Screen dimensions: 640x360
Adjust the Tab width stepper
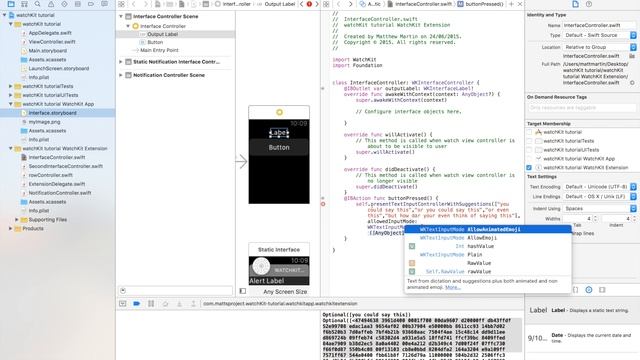pyautogui.click(x=595, y=219)
